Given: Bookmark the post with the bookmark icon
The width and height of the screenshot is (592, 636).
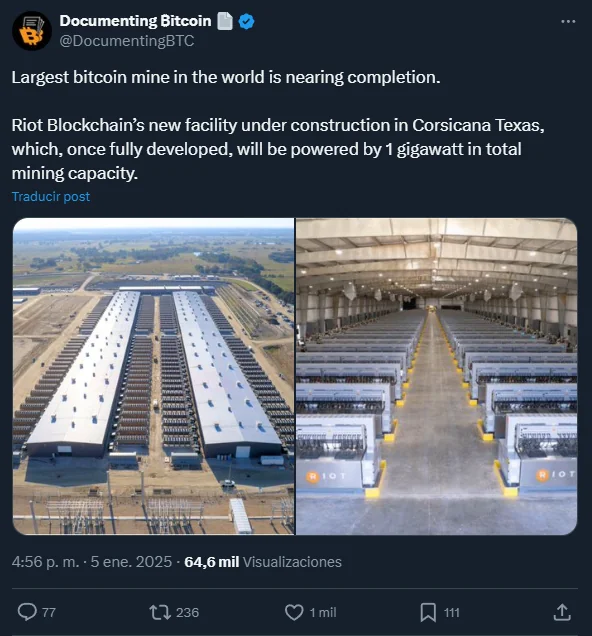Looking at the screenshot, I should click(x=428, y=612).
